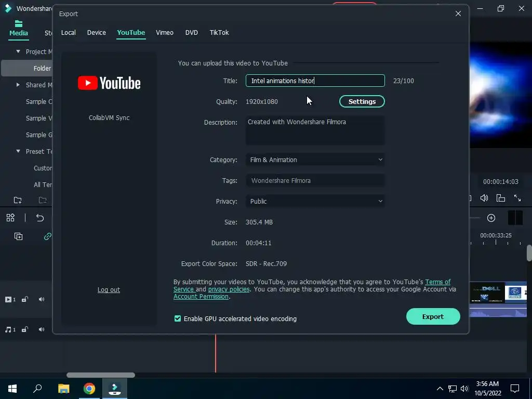
Task: Open Google Chrome from the taskbar
Action: [x=89, y=389]
